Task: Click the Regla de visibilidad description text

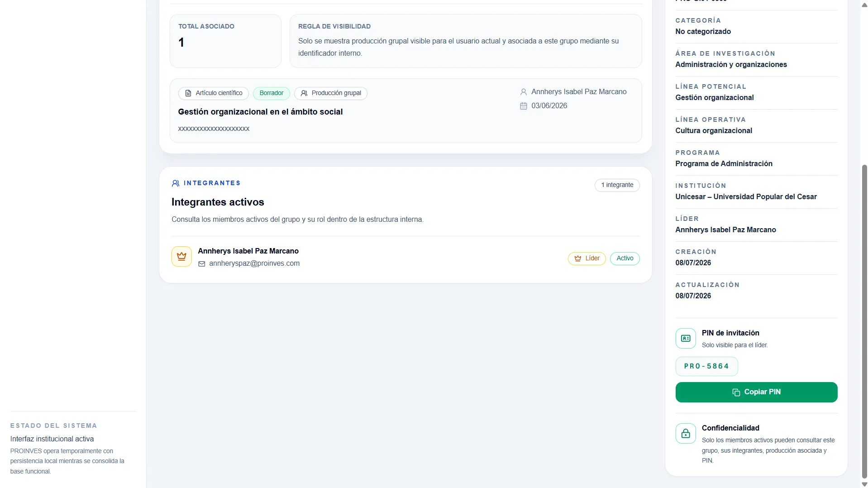Action: click(458, 47)
